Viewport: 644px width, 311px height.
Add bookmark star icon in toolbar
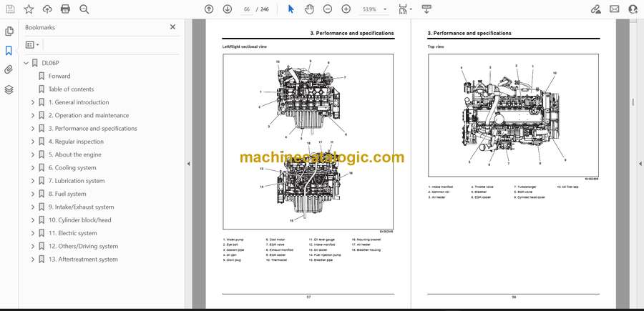coord(29,9)
